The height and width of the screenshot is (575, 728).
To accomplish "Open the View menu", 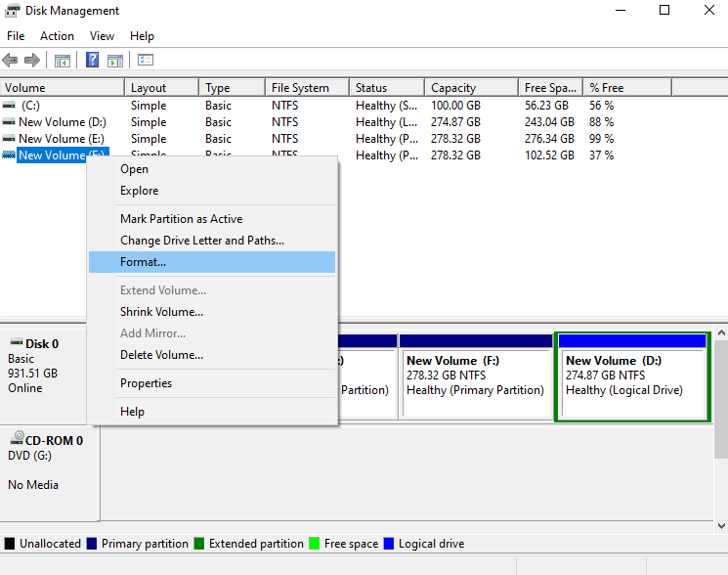I will 103,36.
